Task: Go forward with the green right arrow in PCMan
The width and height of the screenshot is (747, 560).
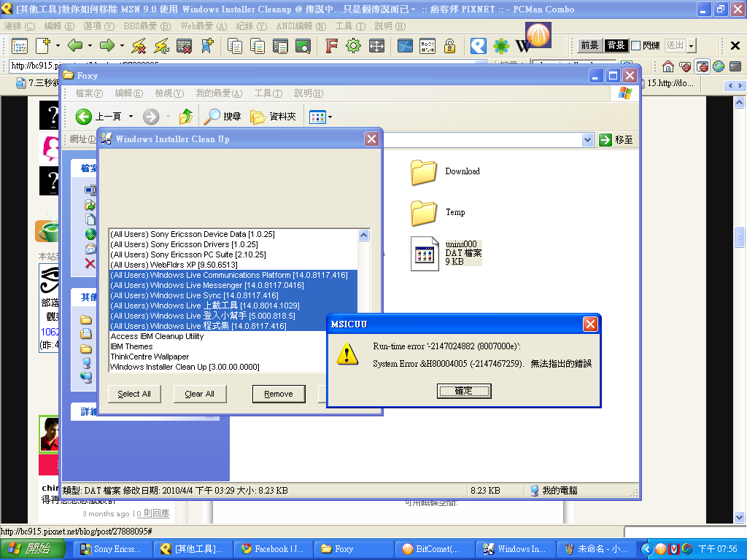Action: (x=107, y=46)
